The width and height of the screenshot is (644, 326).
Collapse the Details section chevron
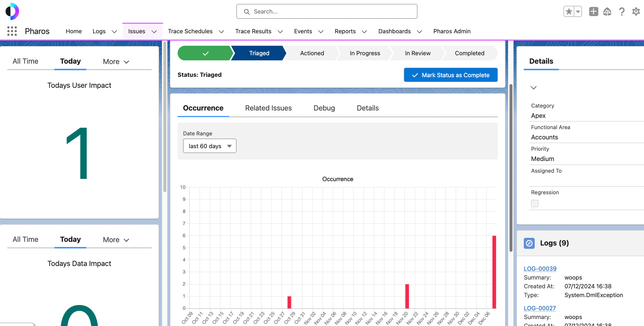[534, 88]
